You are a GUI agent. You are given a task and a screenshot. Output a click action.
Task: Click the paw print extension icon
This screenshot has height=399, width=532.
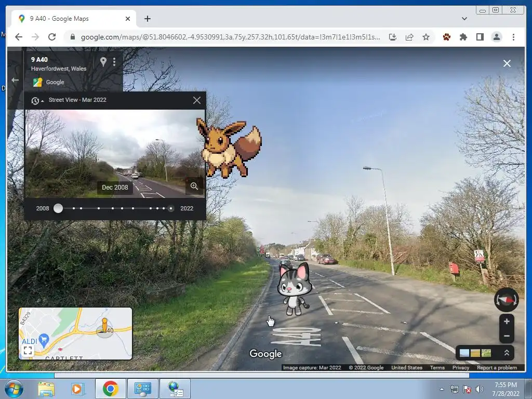[x=446, y=37]
